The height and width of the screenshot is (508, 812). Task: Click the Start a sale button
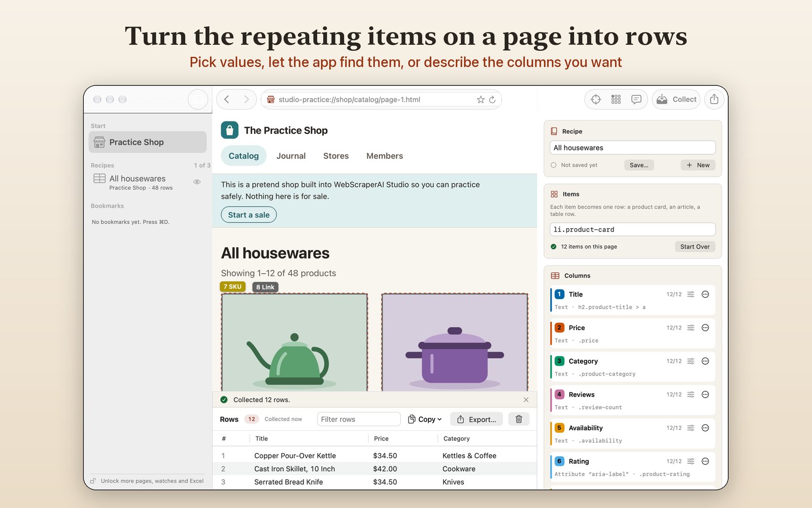pyautogui.click(x=249, y=215)
